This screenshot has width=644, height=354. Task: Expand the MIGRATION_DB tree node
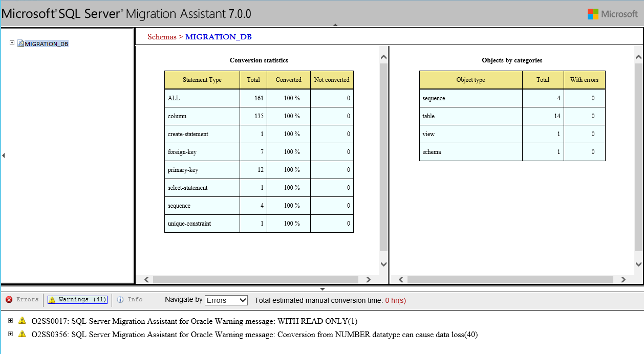click(x=12, y=43)
